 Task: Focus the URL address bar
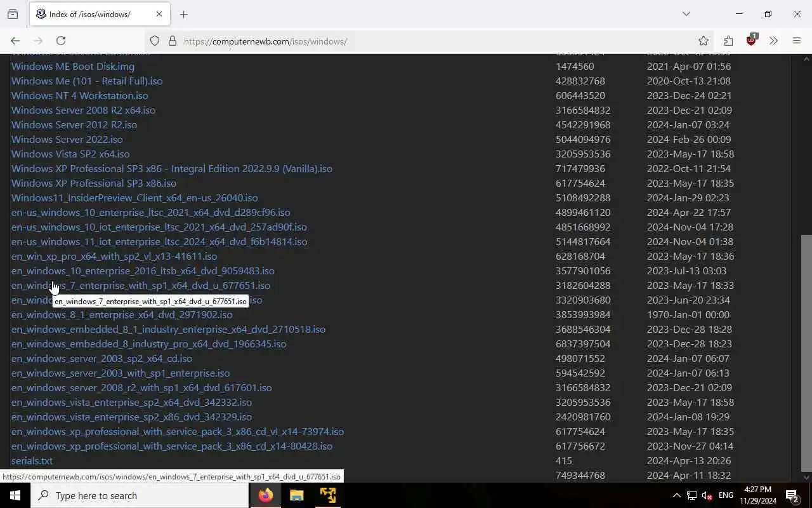click(x=431, y=41)
